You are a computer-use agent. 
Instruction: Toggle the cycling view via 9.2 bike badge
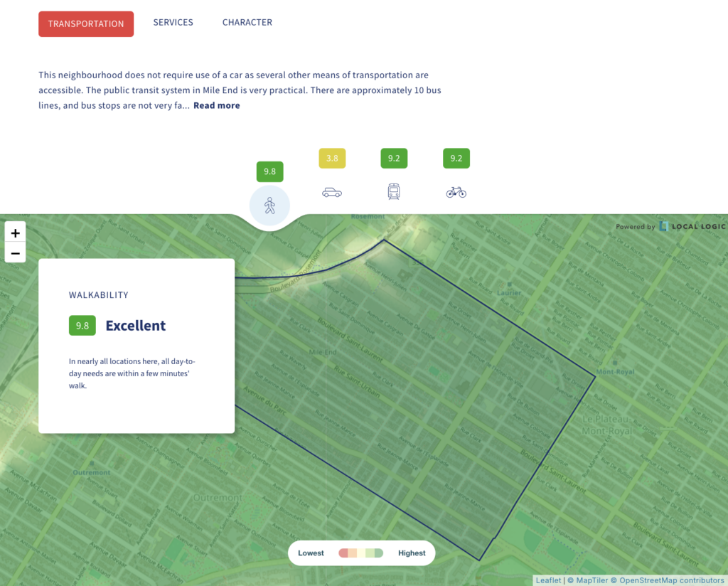(x=456, y=158)
